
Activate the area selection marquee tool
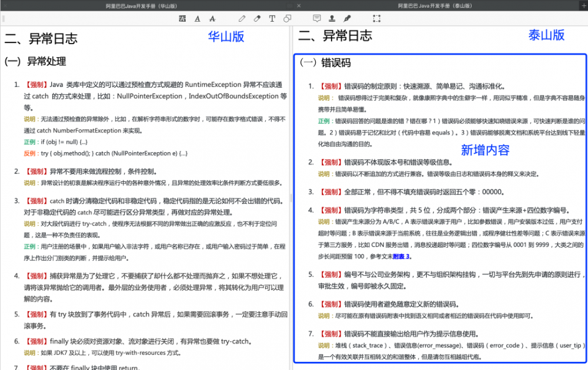pos(376,18)
